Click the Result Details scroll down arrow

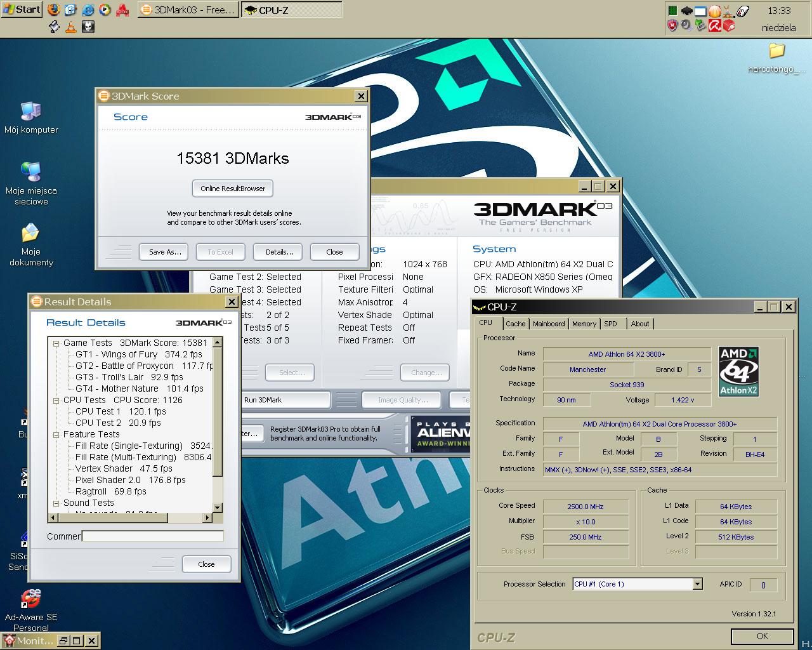(x=217, y=507)
